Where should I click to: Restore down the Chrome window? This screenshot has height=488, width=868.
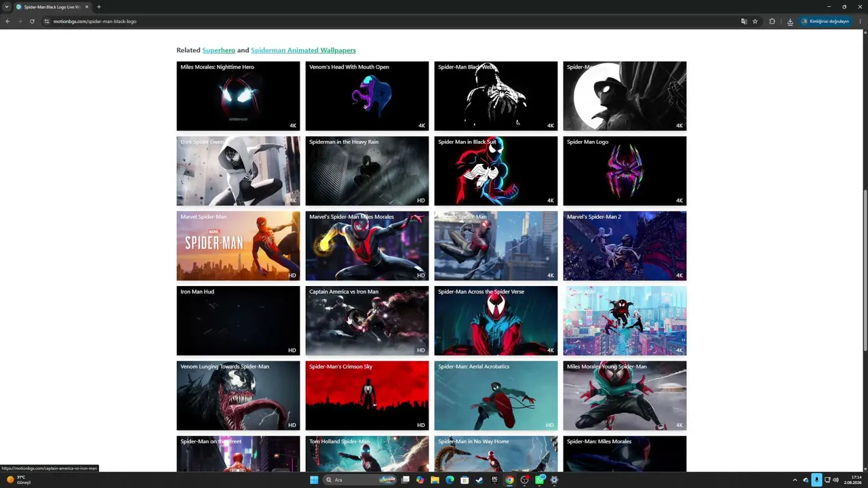(x=844, y=7)
